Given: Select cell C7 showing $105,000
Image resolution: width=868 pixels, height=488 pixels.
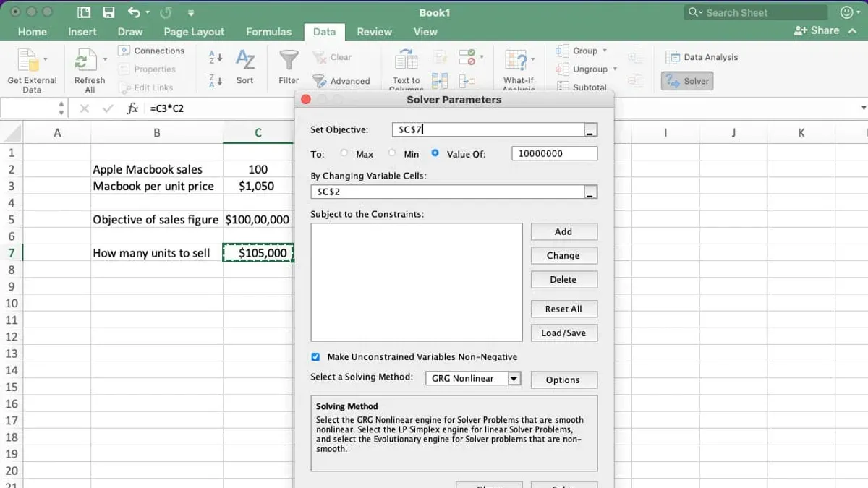Looking at the screenshot, I should tap(258, 253).
